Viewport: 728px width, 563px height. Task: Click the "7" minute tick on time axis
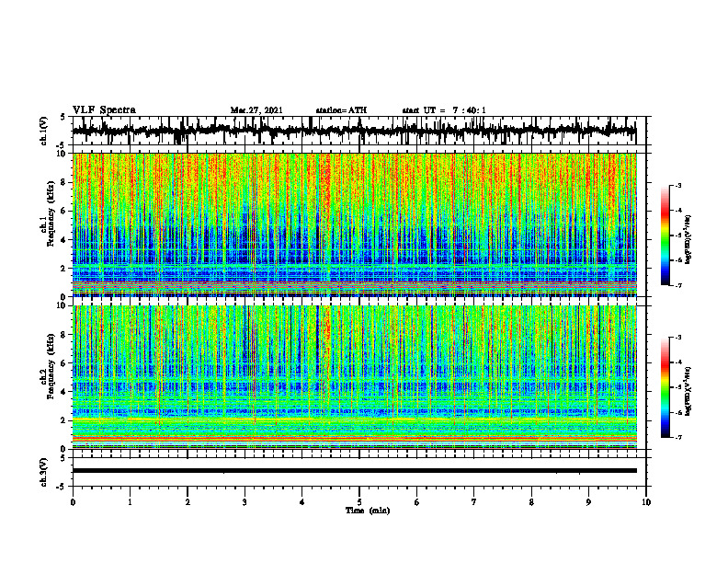pyautogui.click(x=474, y=502)
